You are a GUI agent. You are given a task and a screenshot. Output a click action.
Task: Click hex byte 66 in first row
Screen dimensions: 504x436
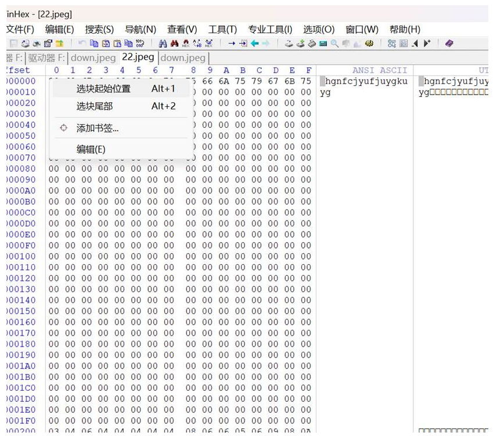tap(207, 81)
